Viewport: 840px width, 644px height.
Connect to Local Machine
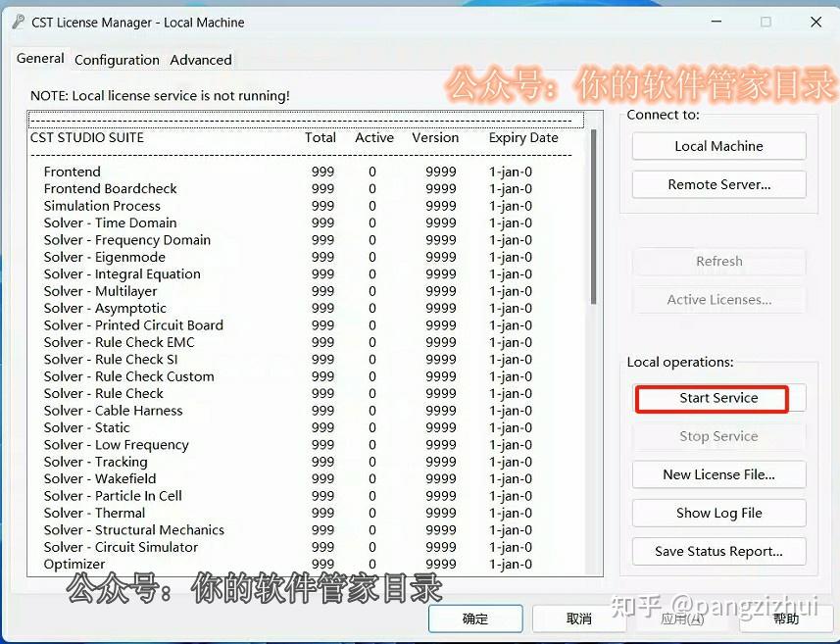click(x=718, y=145)
